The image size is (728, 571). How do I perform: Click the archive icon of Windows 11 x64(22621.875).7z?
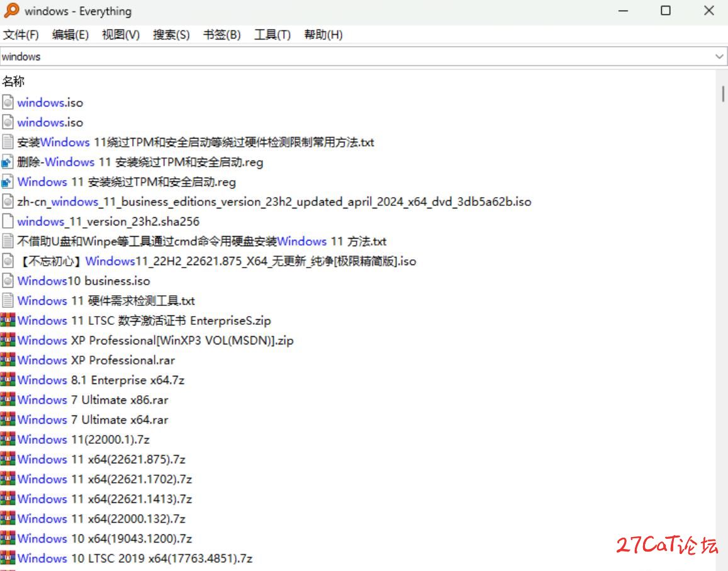point(8,459)
